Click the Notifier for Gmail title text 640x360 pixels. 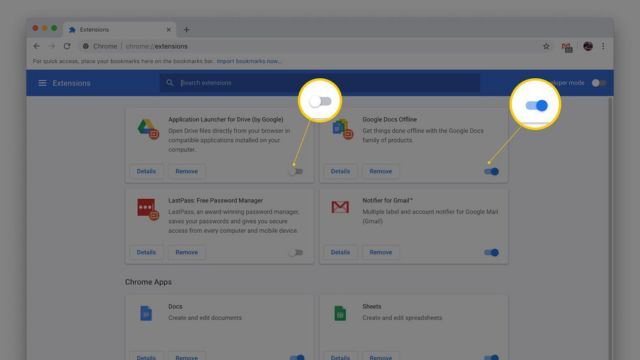[387, 200]
